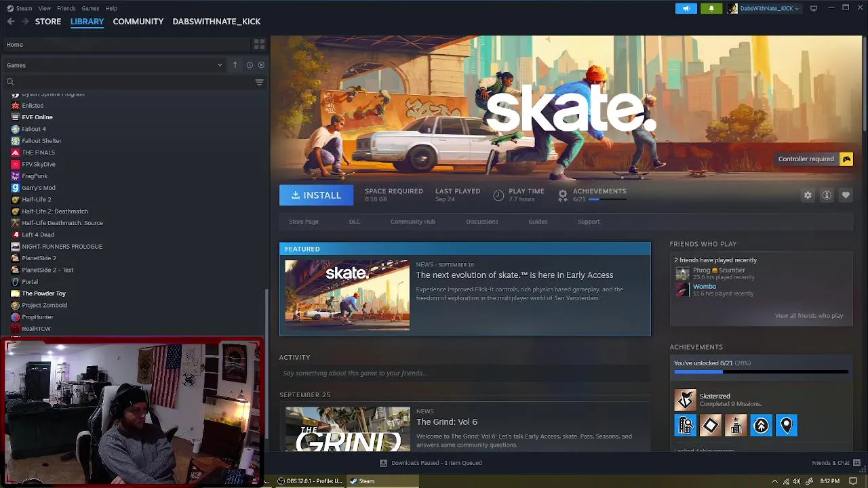
Task: Select Portal in library list
Action: (30, 282)
